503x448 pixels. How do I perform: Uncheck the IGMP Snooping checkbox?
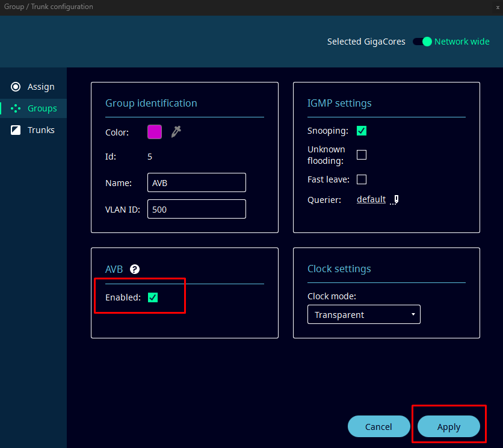pos(362,131)
